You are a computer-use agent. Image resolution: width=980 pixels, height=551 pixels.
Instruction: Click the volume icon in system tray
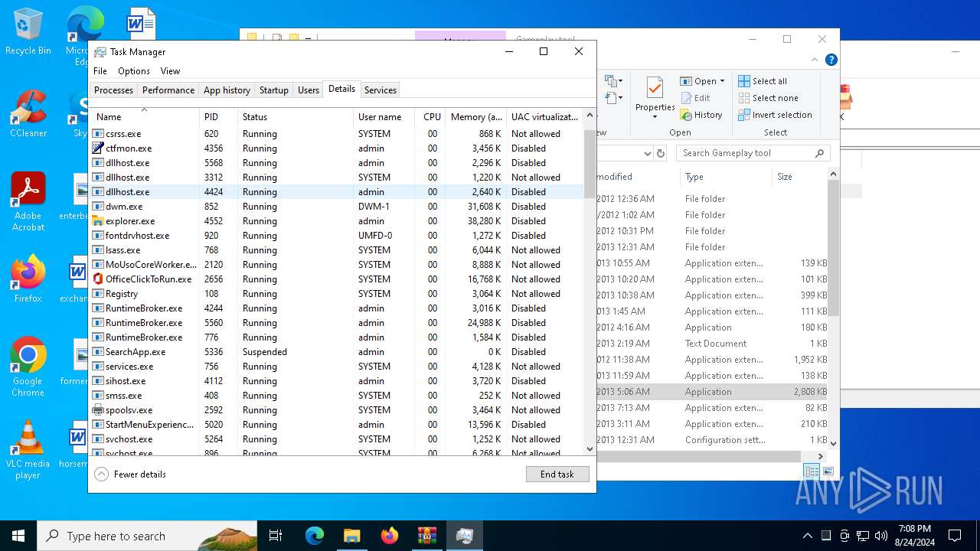[881, 536]
